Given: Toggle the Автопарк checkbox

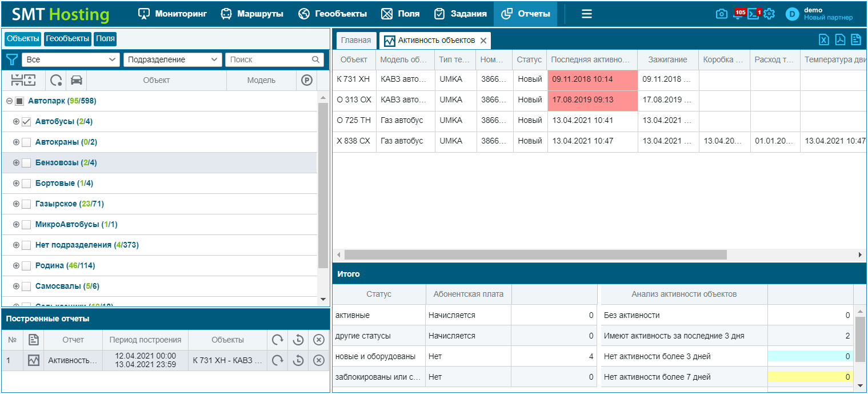Looking at the screenshot, I should 19,101.
